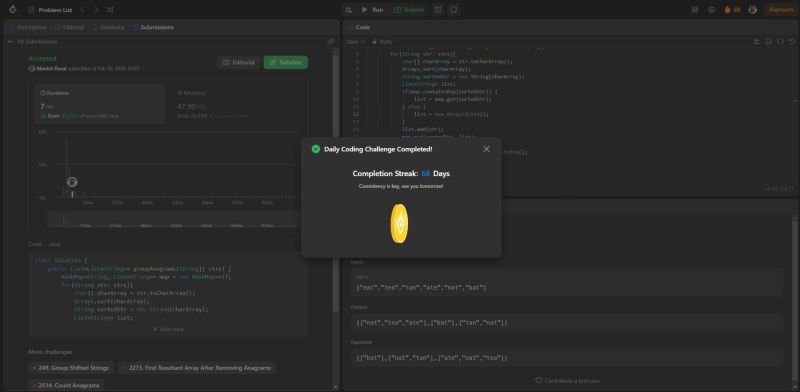Open the Java language dropdown
Image resolution: width=800 pixels, height=392 pixels.
click(x=356, y=41)
